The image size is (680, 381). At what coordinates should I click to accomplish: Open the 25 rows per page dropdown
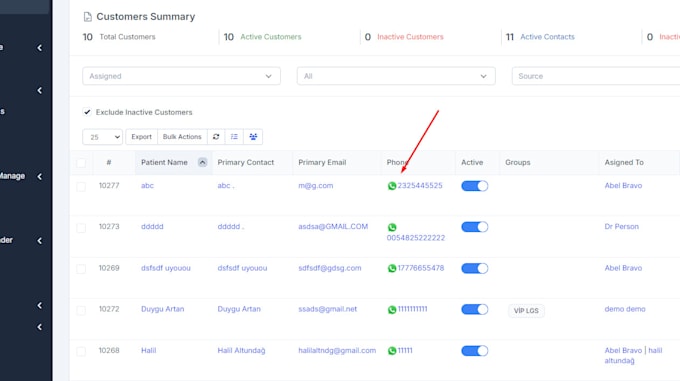[102, 137]
